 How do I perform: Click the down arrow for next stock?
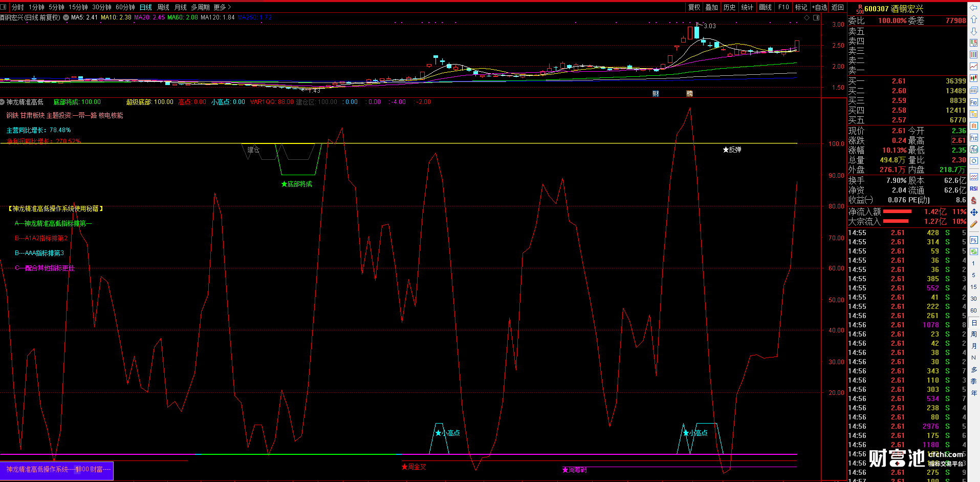click(x=973, y=31)
